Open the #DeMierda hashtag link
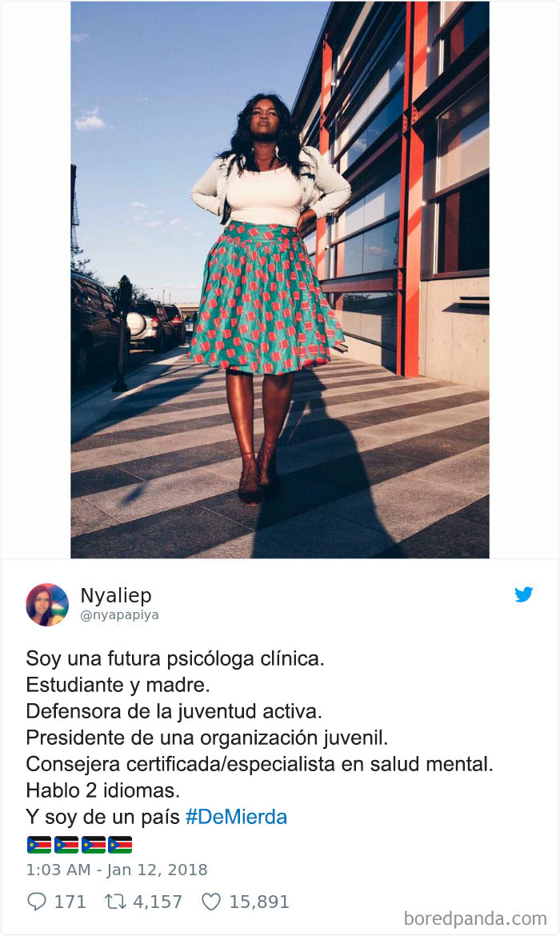The image size is (560, 936). point(237,817)
